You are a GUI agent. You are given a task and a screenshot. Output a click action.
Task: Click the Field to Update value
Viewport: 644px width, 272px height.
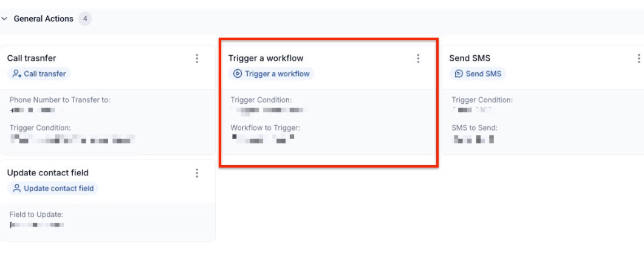pos(36,225)
